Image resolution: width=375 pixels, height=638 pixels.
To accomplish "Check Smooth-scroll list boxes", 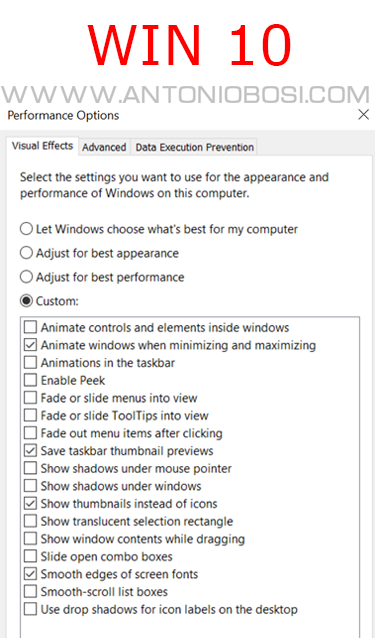I will coord(31,591).
